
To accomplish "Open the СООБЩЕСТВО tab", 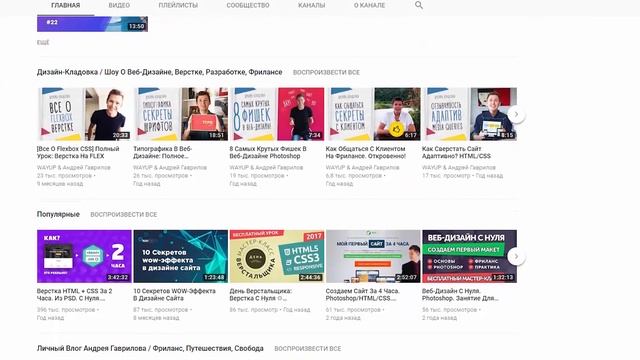I will pos(248,5).
